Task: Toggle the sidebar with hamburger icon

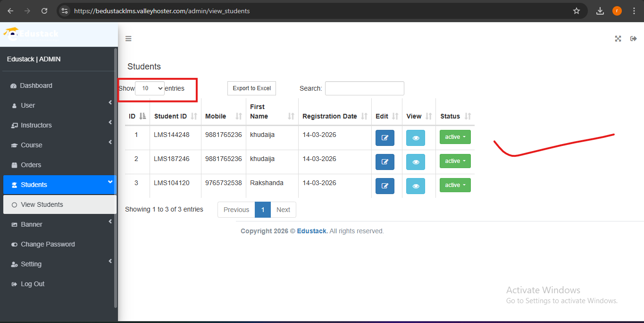Action: pos(128,39)
